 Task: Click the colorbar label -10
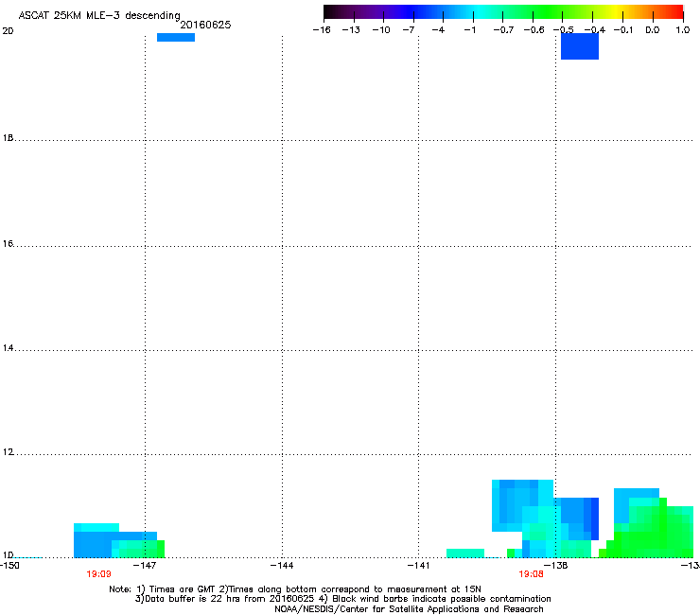381,30
